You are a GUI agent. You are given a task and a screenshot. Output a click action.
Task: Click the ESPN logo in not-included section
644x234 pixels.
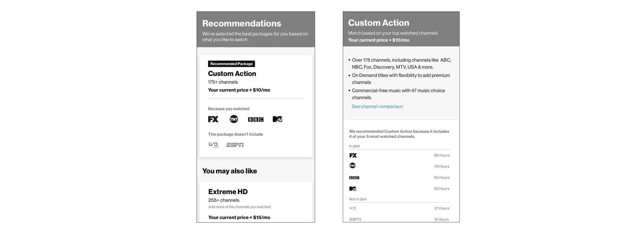235,145
